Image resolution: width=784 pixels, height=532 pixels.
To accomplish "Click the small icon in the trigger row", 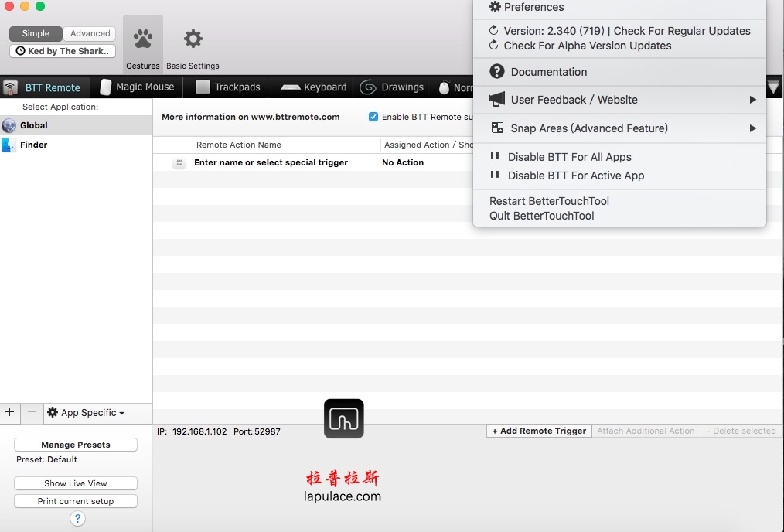I will pyautogui.click(x=179, y=162).
